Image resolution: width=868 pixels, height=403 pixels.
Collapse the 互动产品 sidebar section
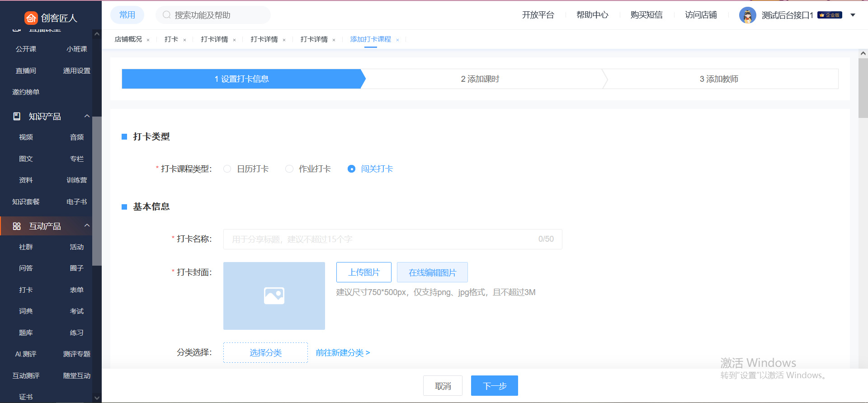pos(87,225)
